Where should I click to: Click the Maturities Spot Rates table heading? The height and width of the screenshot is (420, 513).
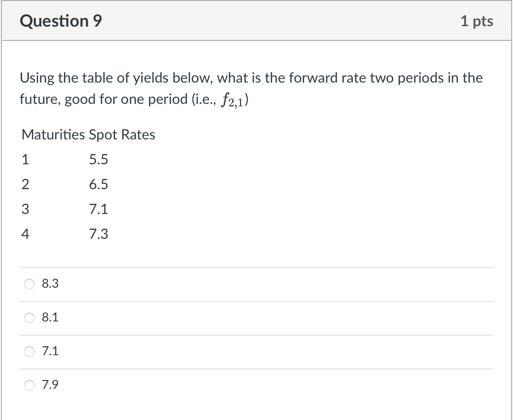(x=87, y=135)
